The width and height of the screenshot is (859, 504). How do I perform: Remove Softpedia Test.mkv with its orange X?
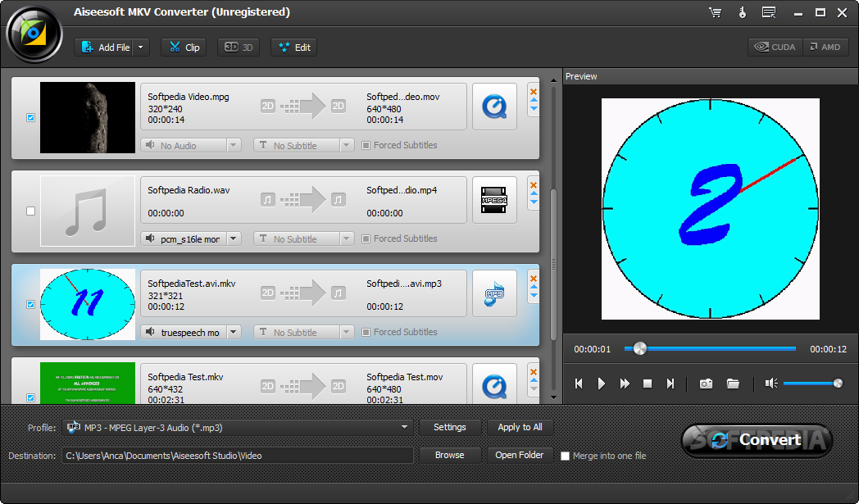click(x=534, y=372)
